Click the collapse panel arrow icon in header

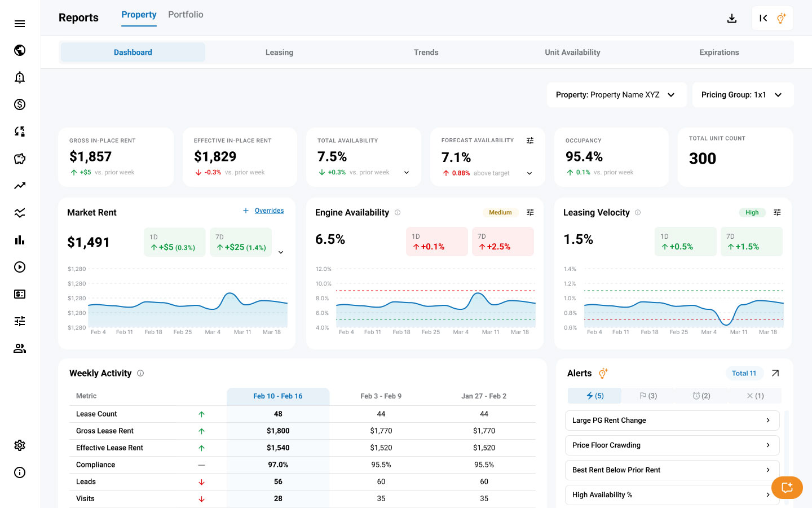point(764,18)
